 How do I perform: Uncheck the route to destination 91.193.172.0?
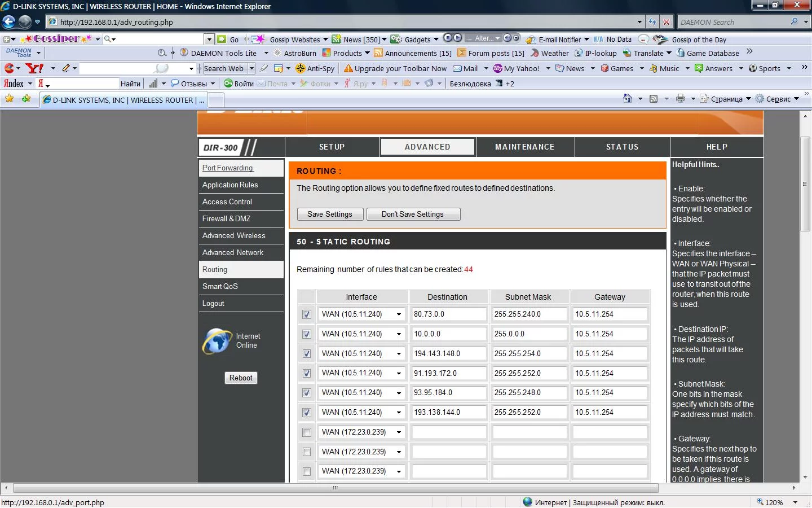(307, 374)
